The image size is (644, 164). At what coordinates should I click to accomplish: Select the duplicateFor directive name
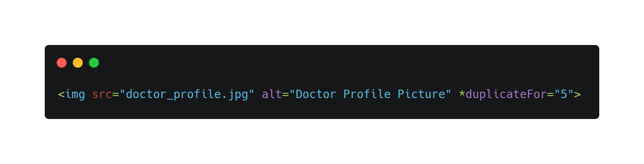click(506, 95)
